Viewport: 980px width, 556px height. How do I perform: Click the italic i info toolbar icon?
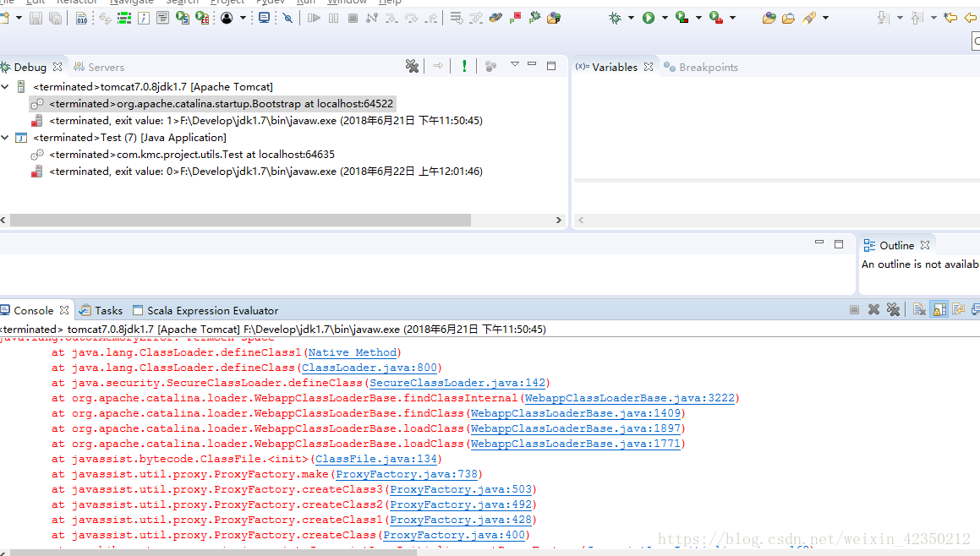coord(144,18)
